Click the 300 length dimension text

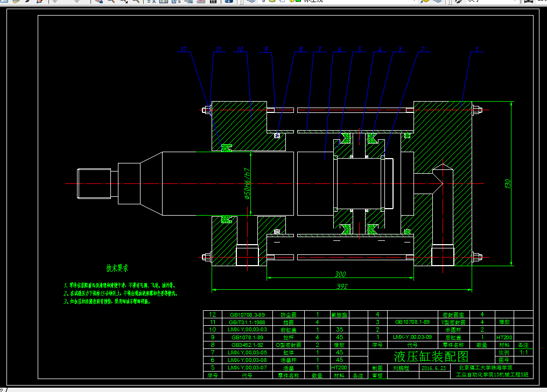point(340,274)
